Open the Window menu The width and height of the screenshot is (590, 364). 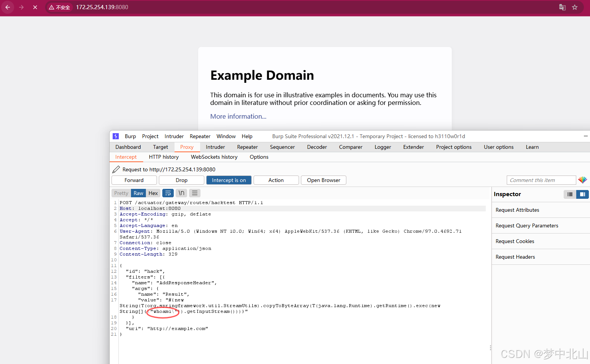pos(226,136)
